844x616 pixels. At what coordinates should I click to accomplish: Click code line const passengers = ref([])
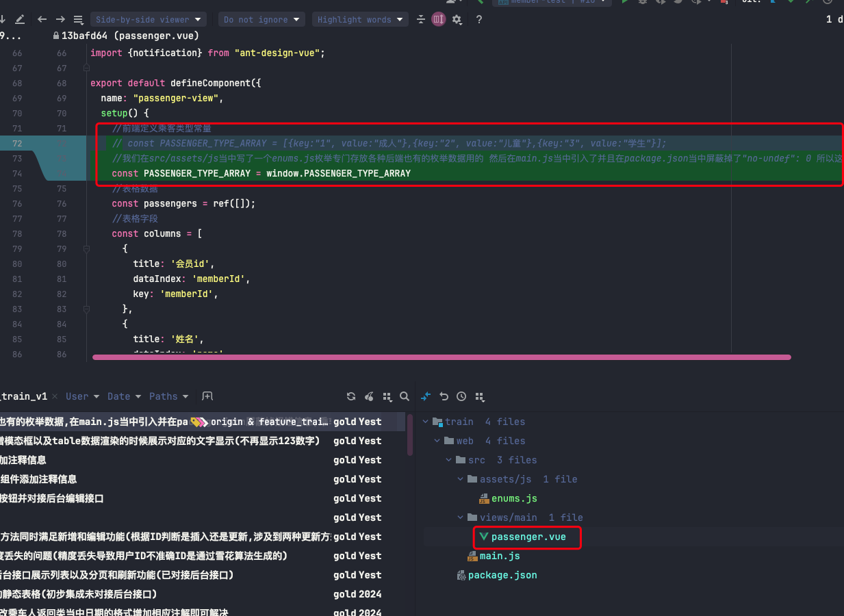tap(183, 203)
